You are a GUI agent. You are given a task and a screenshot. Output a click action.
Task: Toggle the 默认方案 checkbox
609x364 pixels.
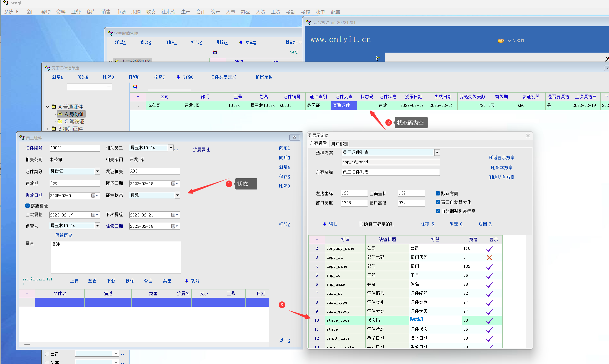pyautogui.click(x=438, y=193)
